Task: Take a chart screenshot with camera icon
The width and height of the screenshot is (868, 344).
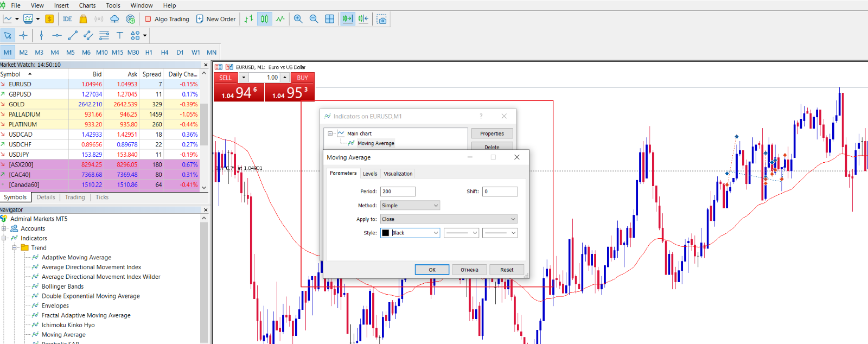Action: pyautogui.click(x=382, y=19)
